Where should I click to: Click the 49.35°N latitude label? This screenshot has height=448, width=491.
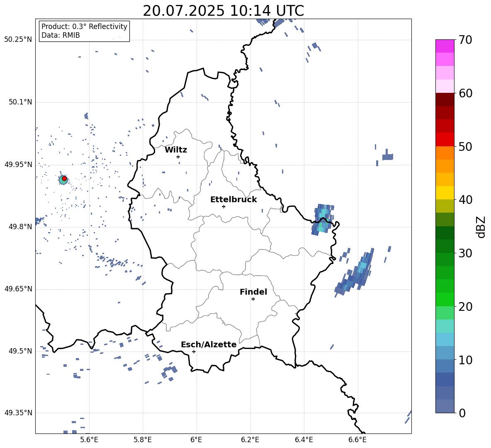pyautogui.click(x=18, y=413)
